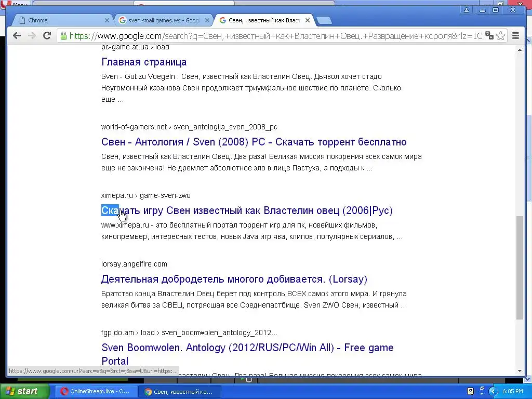The image size is (532, 399).
Task: Bookmark this page with the star icon
Action: (500, 36)
